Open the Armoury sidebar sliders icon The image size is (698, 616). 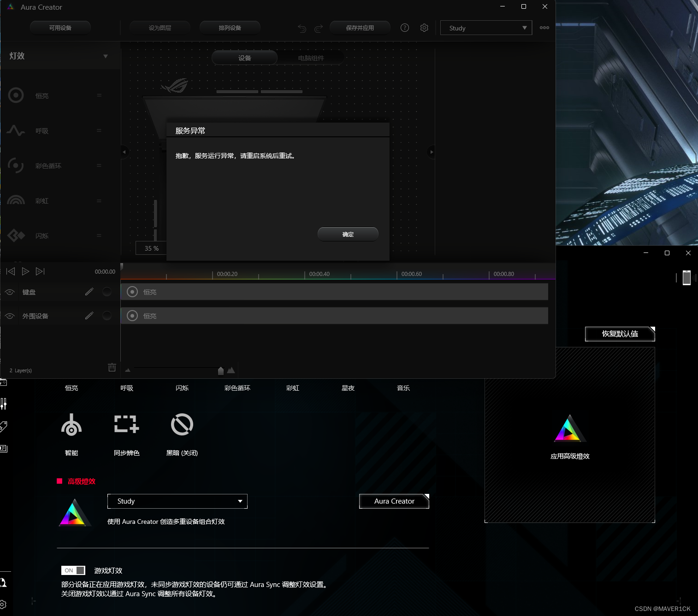(x=4, y=404)
